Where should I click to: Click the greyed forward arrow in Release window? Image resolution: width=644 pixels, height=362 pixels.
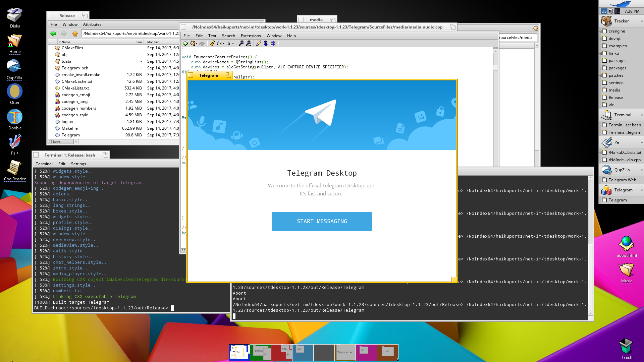coord(64,34)
